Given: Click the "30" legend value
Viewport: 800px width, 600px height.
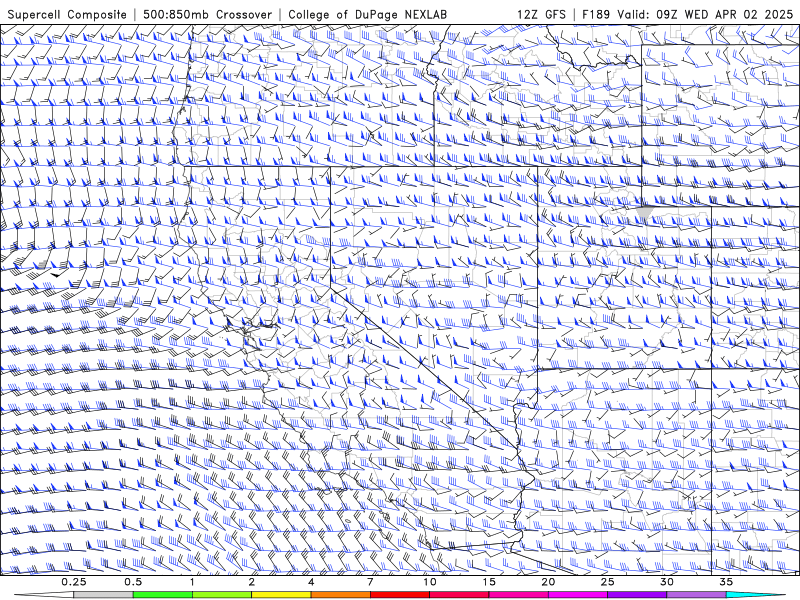Looking at the screenshot, I should pyautogui.click(x=667, y=582).
